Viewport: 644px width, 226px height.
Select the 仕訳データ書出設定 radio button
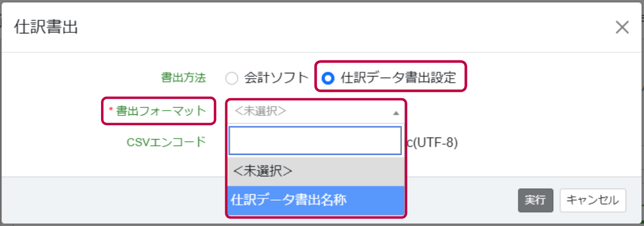(328, 78)
